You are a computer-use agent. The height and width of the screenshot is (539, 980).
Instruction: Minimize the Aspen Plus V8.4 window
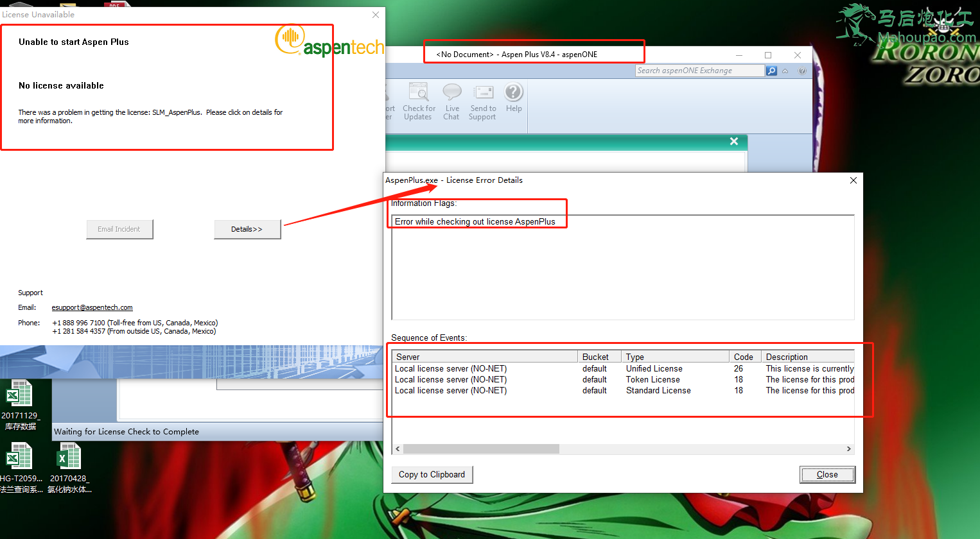click(739, 55)
